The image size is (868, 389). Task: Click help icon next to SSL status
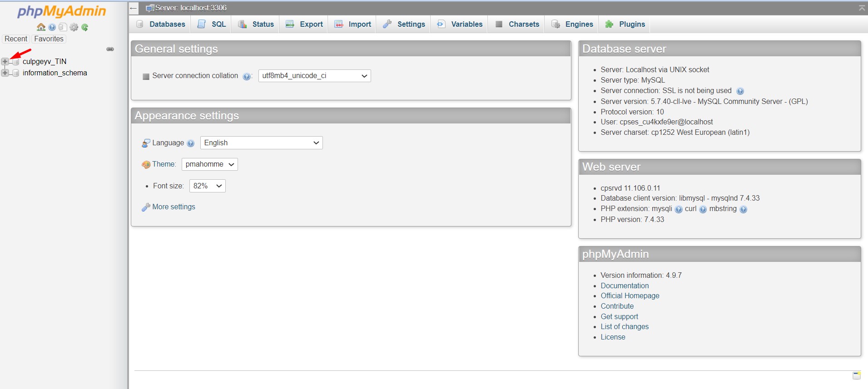click(740, 91)
